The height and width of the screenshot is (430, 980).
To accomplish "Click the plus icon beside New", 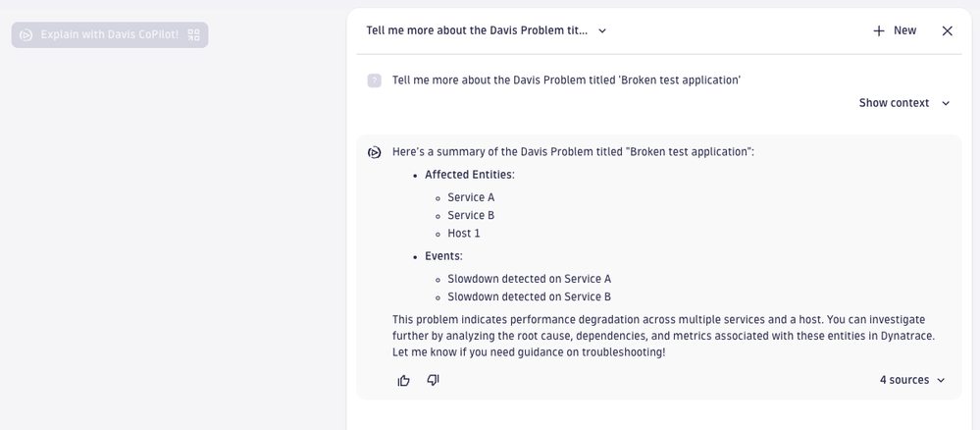I will pos(879,30).
